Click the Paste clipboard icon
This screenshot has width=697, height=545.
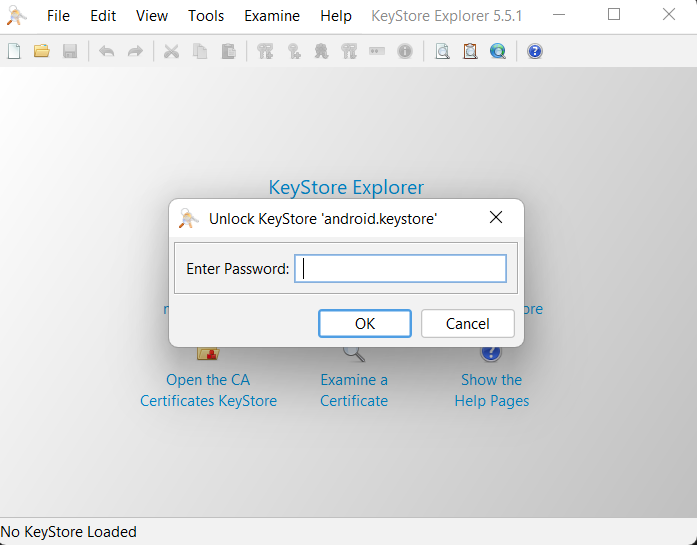click(x=228, y=51)
